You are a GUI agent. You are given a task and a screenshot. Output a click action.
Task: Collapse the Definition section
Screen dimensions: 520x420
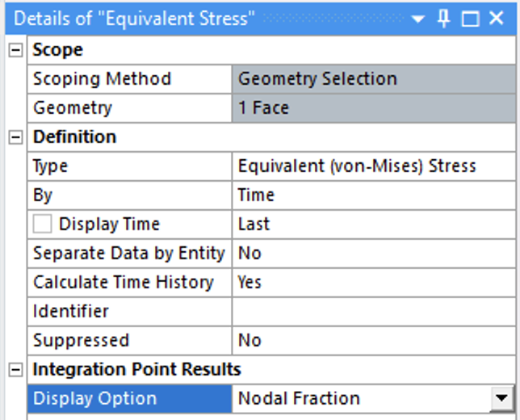[15, 137]
